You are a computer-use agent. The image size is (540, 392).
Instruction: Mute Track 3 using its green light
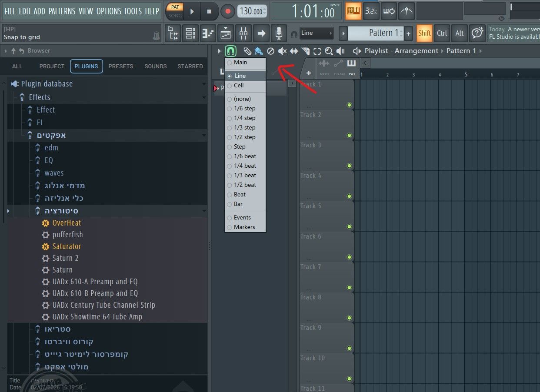pyautogui.click(x=349, y=166)
